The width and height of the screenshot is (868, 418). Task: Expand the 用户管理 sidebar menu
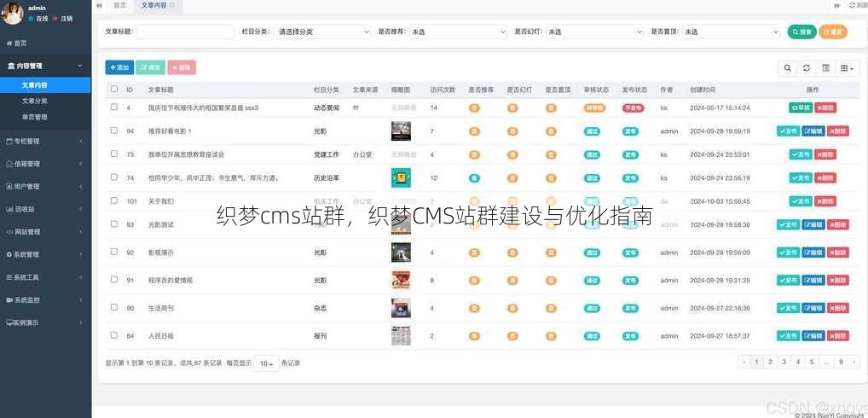tap(45, 187)
